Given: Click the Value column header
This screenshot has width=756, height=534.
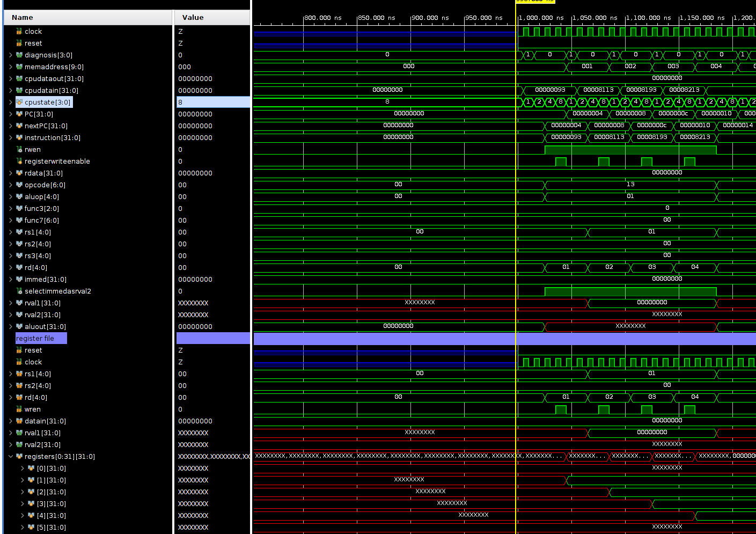Looking at the screenshot, I should click(212, 17).
